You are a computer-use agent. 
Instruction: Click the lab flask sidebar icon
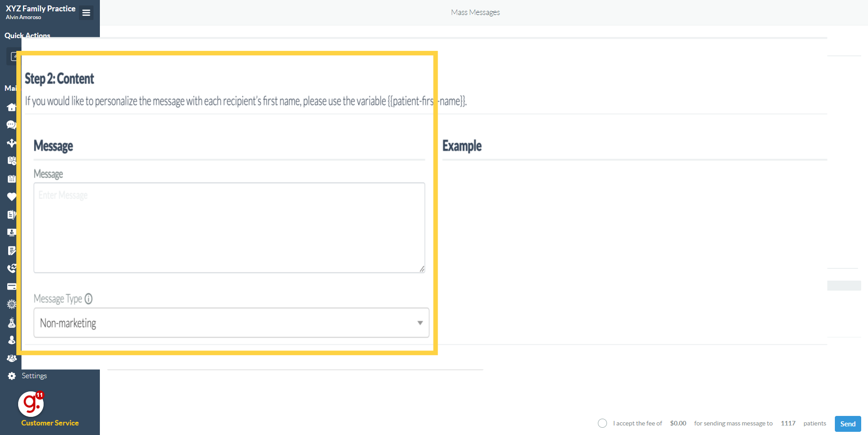[x=11, y=322]
